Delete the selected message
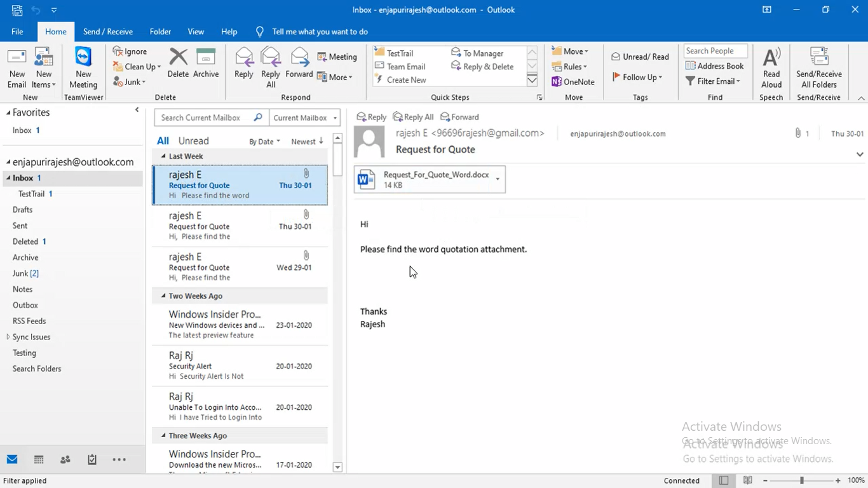This screenshot has width=868, height=488. click(178, 64)
